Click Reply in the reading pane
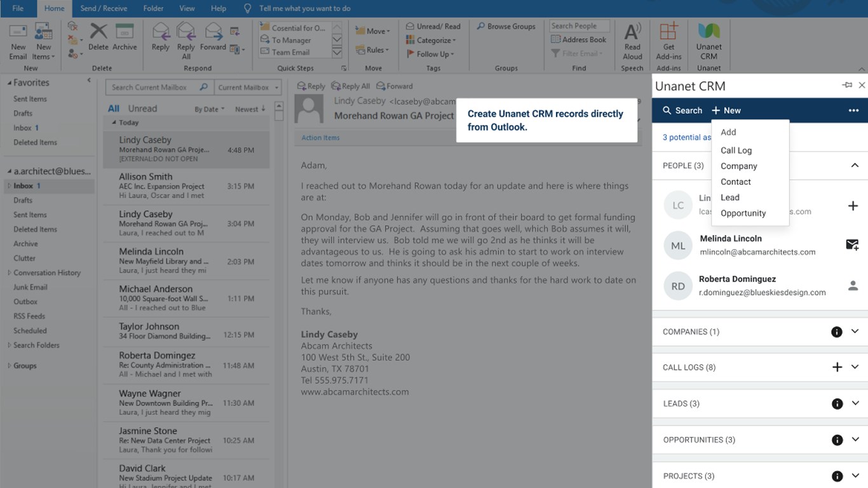 coord(311,86)
